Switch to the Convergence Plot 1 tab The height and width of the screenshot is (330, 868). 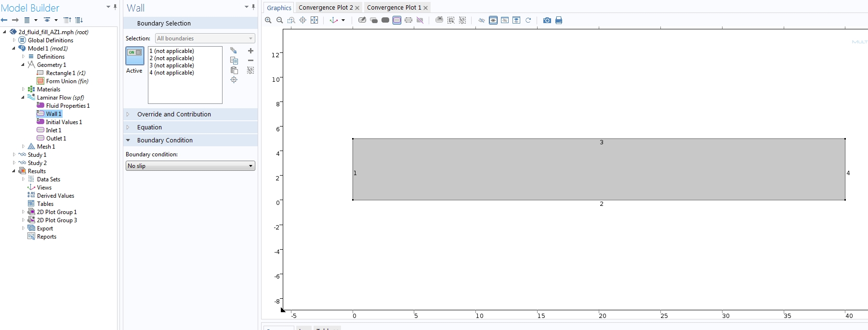pos(394,8)
